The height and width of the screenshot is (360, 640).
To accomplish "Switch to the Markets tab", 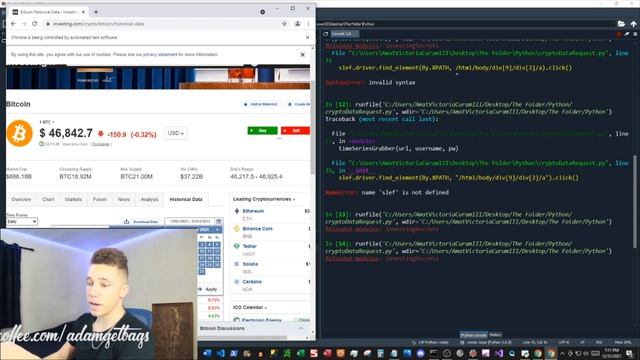I will pyautogui.click(x=73, y=199).
